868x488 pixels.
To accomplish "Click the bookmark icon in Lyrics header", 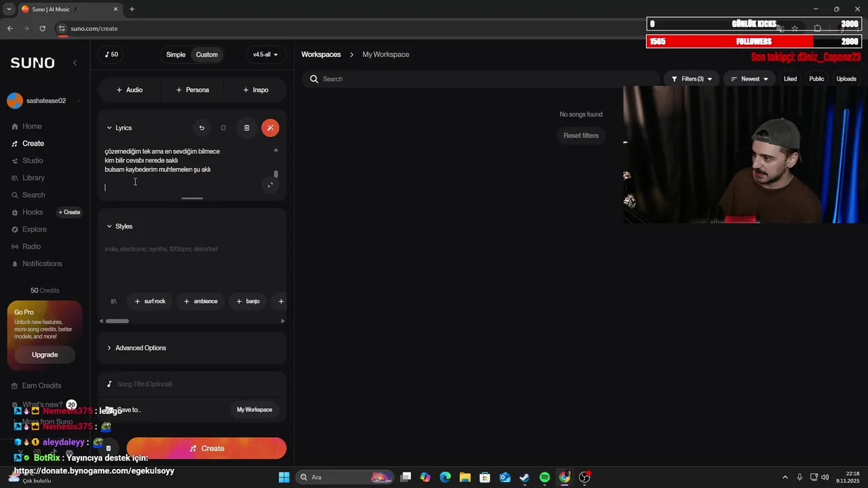I will point(223,127).
